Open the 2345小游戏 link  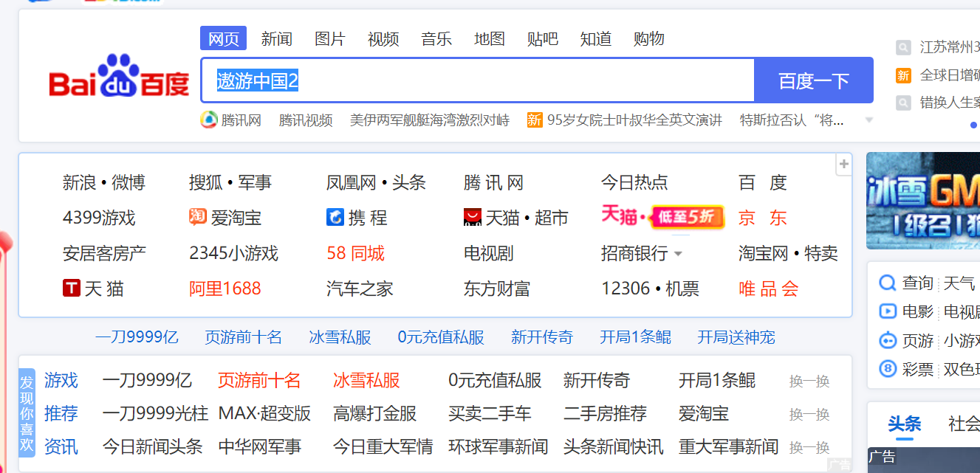(x=233, y=253)
